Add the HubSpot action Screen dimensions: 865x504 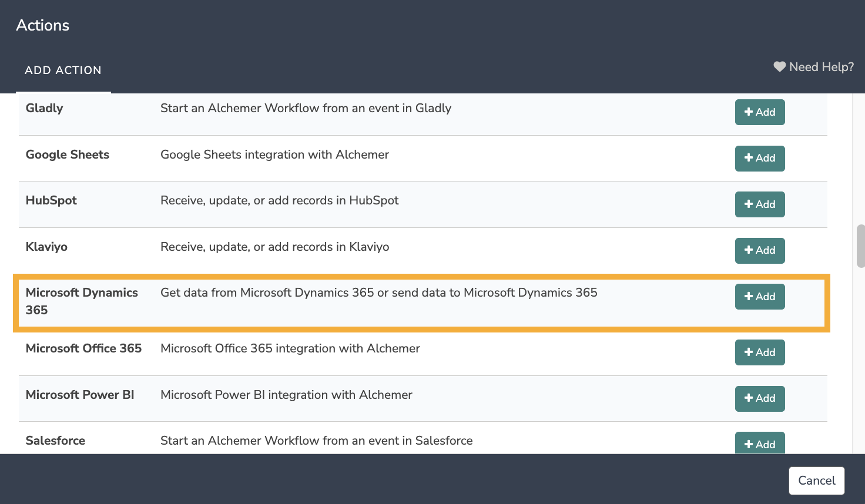759,204
